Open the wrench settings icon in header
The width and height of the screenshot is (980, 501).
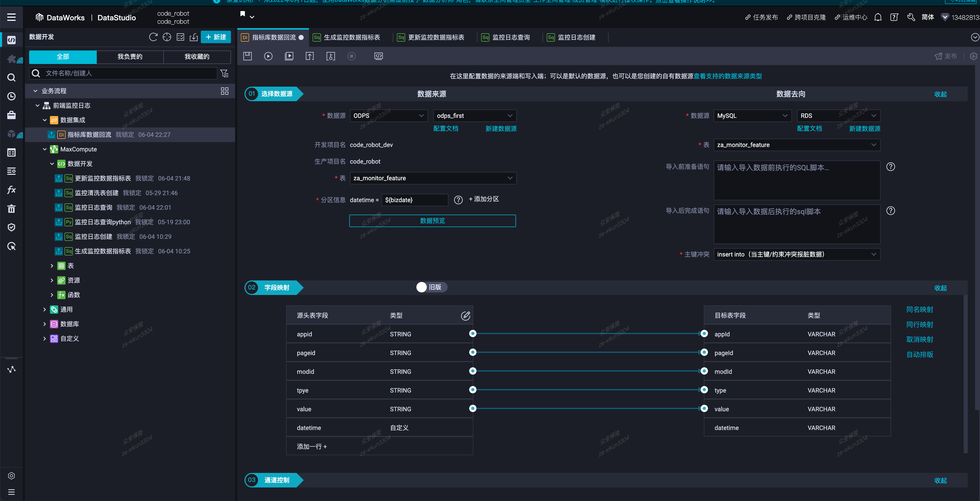tap(911, 17)
